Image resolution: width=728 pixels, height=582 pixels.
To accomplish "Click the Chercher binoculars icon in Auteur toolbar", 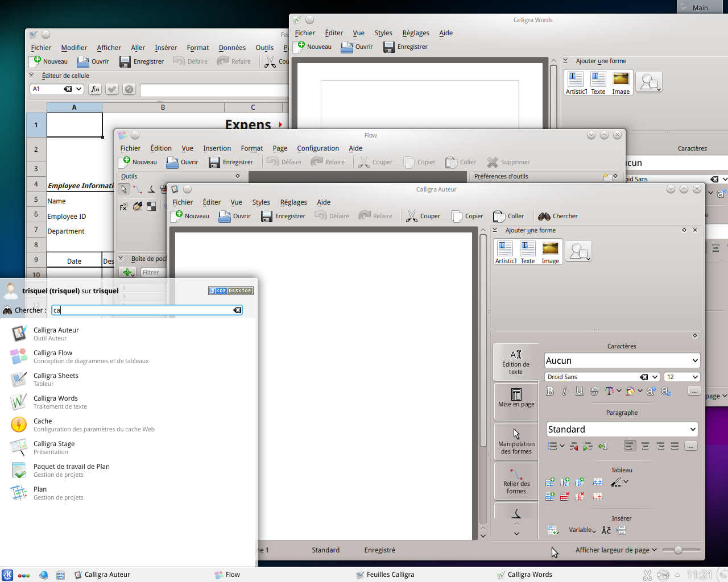I will (544, 216).
